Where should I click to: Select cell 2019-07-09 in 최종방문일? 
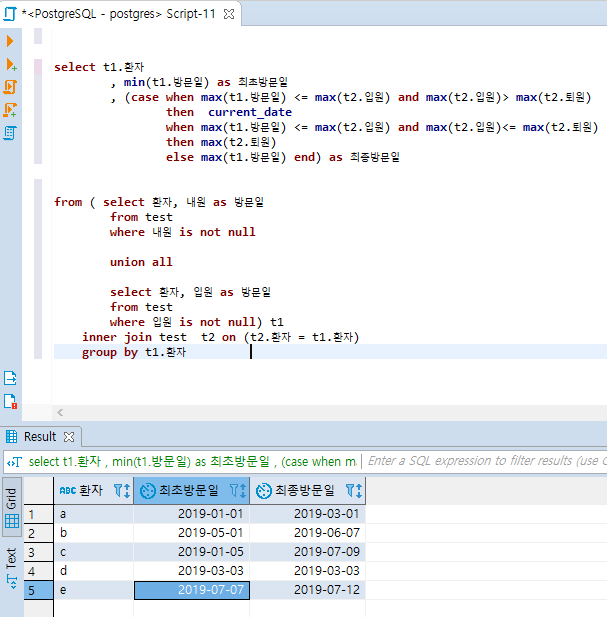(308, 552)
